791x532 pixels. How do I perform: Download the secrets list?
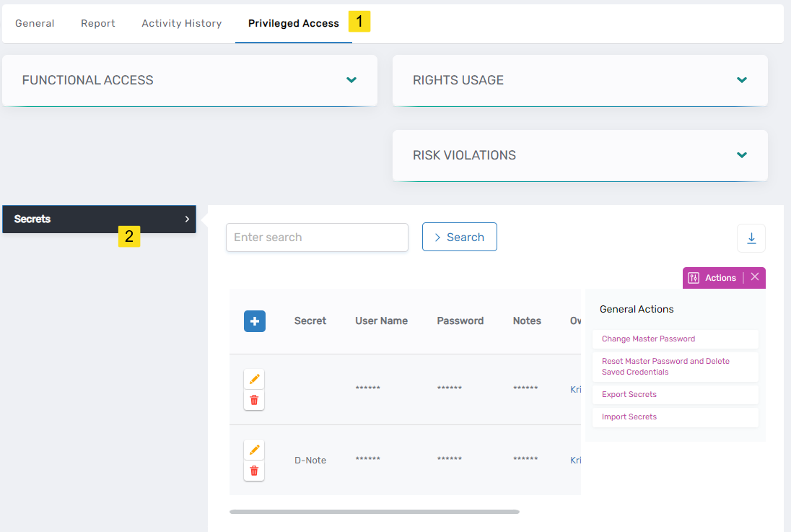pyautogui.click(x=751, y=237)
